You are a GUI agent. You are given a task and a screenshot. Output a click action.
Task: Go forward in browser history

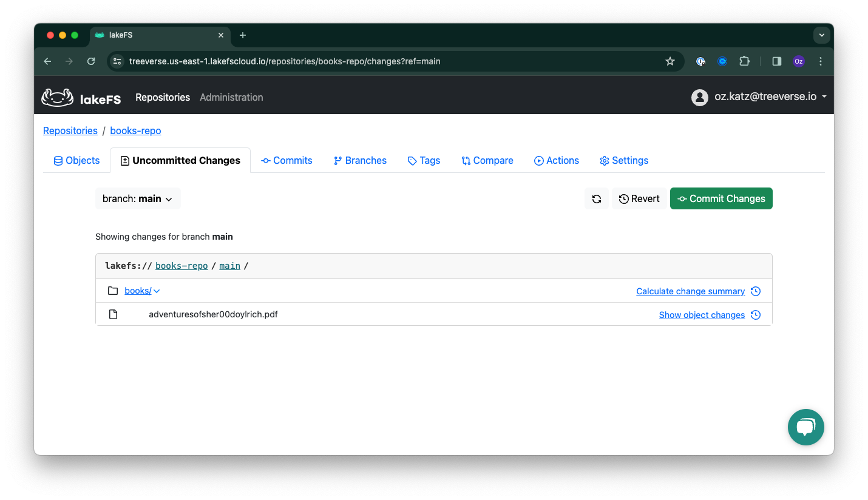[69, 61]
